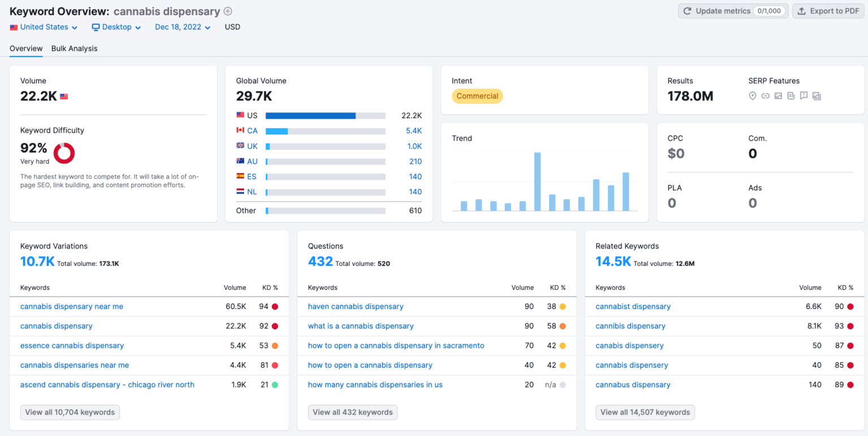Click the 1.0K volume link for UK
868x436 pixels.
(x=414, y=146)
